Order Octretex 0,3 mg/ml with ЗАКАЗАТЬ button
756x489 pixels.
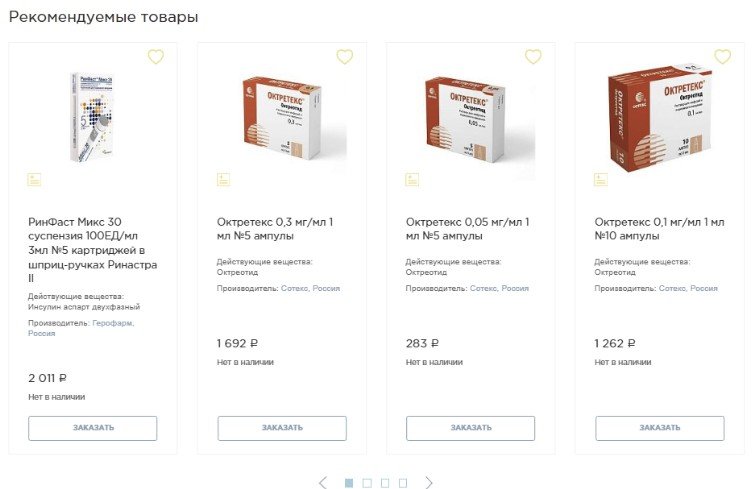[282, 428]
